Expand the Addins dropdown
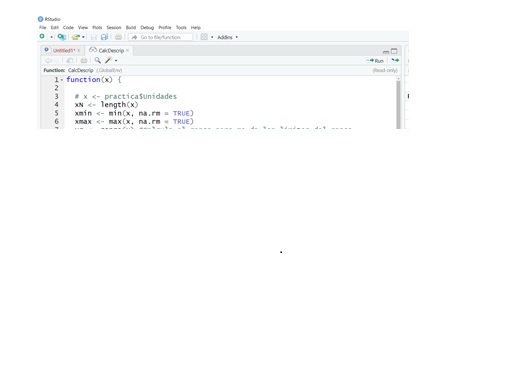The width and height of the screenshot is (506, 380). (x=228, y=37)
